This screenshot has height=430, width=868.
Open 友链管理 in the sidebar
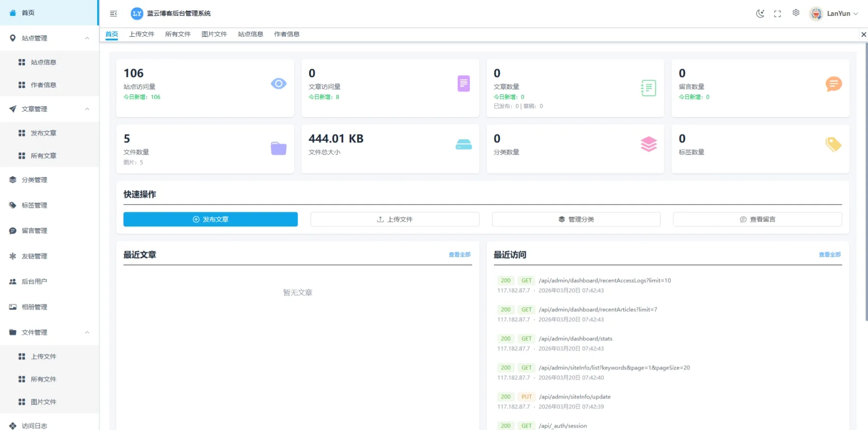34,256
